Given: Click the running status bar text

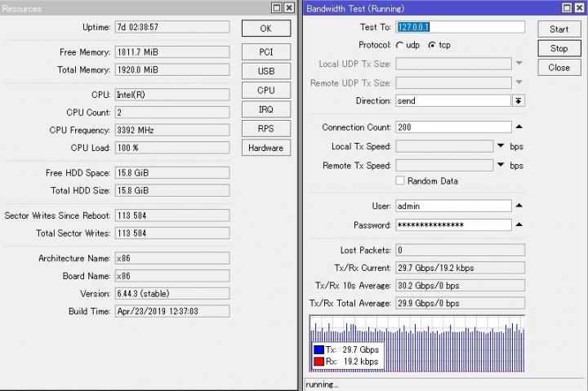Looking at the screenshot, I should [322, 384].
